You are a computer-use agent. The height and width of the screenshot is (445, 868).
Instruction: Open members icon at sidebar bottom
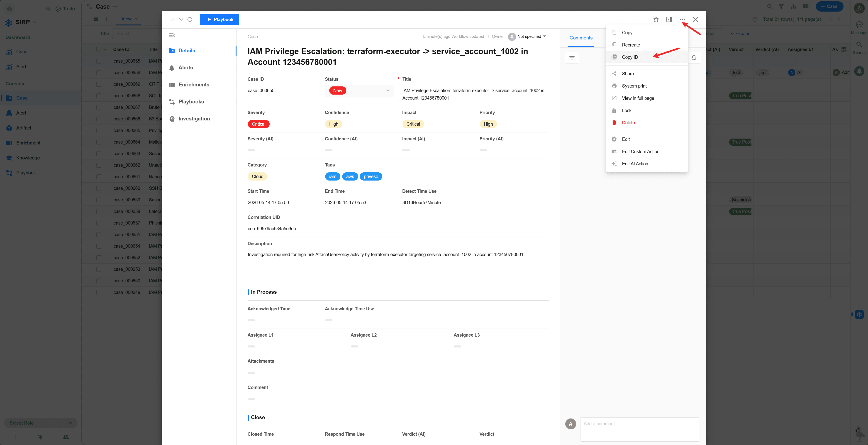(x=66, y=437)
